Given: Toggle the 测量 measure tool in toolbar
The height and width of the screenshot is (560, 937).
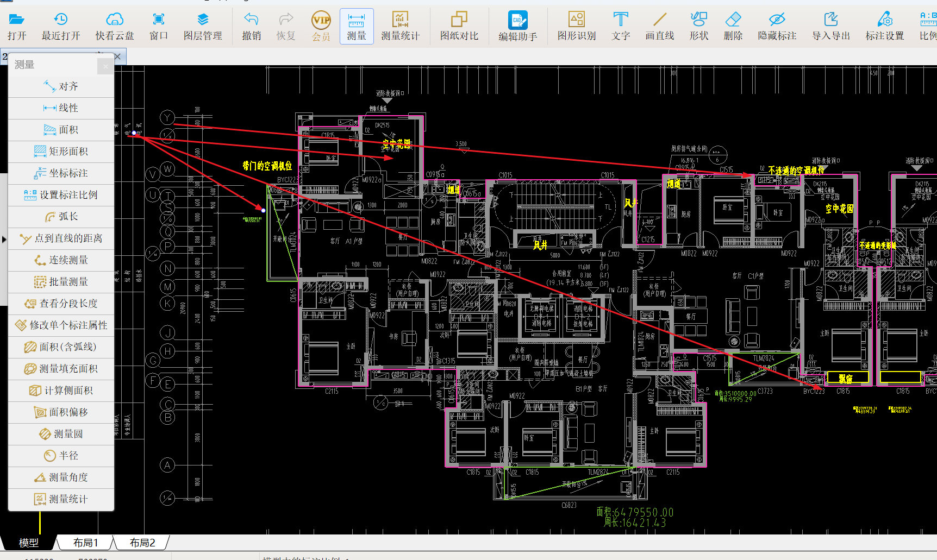Looking at the screenshot, I should point(357,27).
